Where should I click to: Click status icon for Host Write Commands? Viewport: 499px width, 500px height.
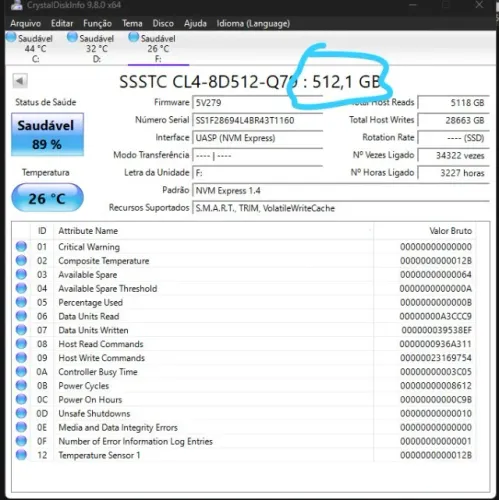tap(21, 358)
